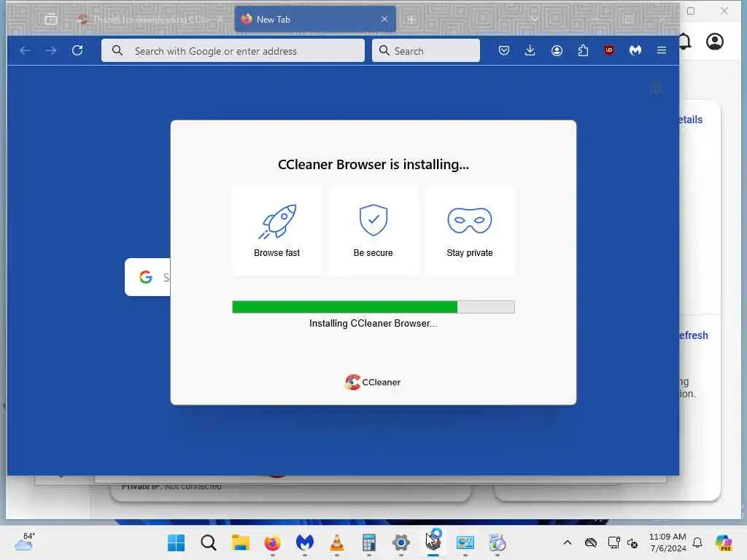Screen dimensions: 747x560
Task: Click the Firefox back arrow button
Action: 25,50
